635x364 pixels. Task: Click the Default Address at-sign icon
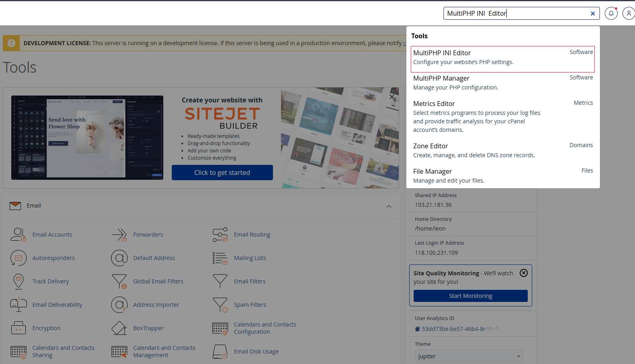[119, 258]
